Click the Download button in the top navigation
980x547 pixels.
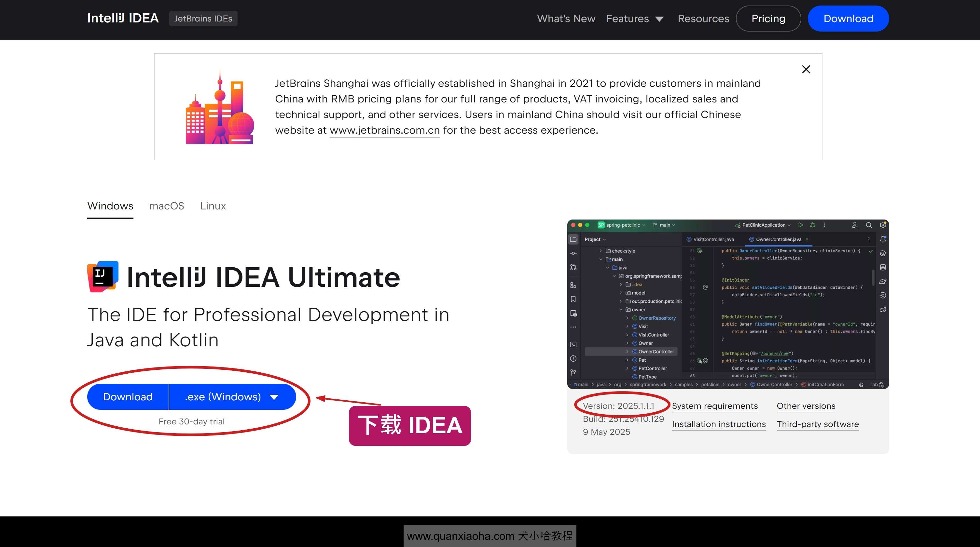click(x=848, y=18)
